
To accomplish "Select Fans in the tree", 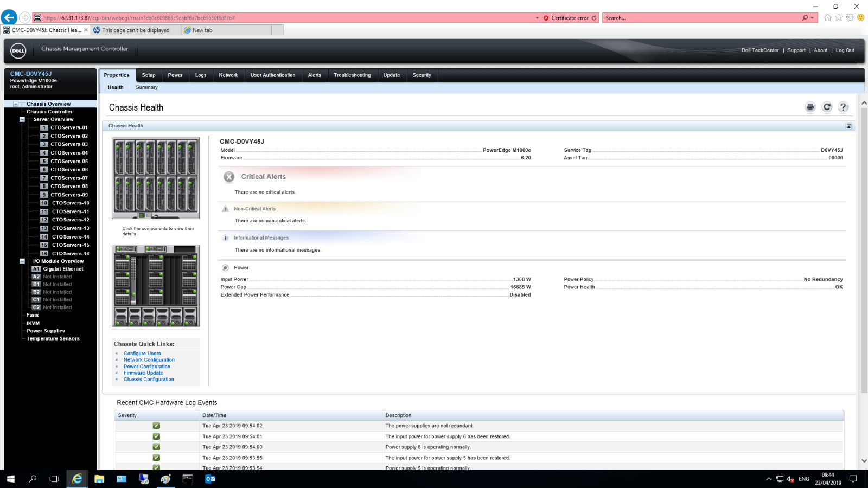I will click(33, 315).
